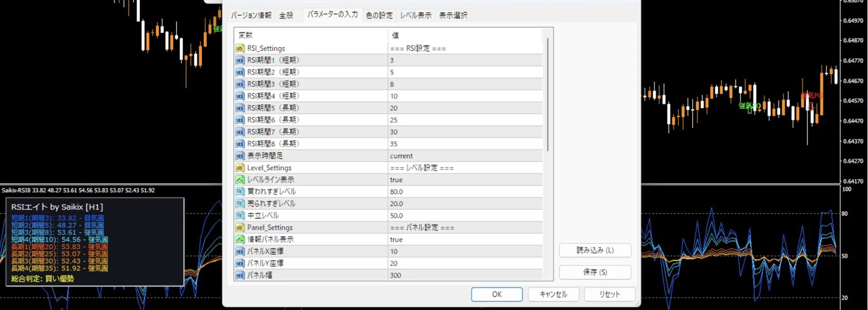Screen dimensions: 868x310
Task: Click the boolean icon beside 情報パネル表示
Action: [240, 240]
